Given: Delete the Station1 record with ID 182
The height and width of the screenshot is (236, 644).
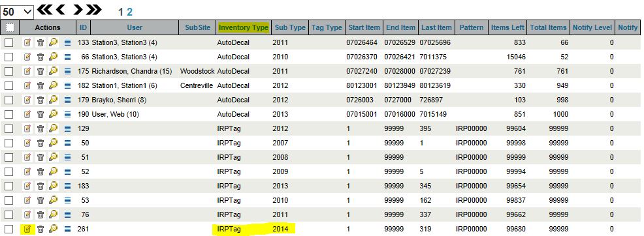Looking at the screenshot, I should tap(40, 85).
